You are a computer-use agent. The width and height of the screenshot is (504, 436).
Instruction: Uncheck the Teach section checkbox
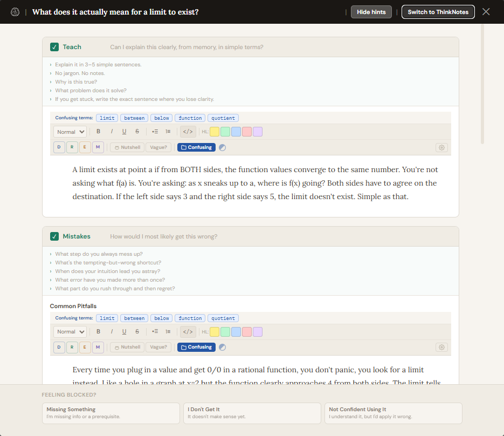(x=54, y=47)
